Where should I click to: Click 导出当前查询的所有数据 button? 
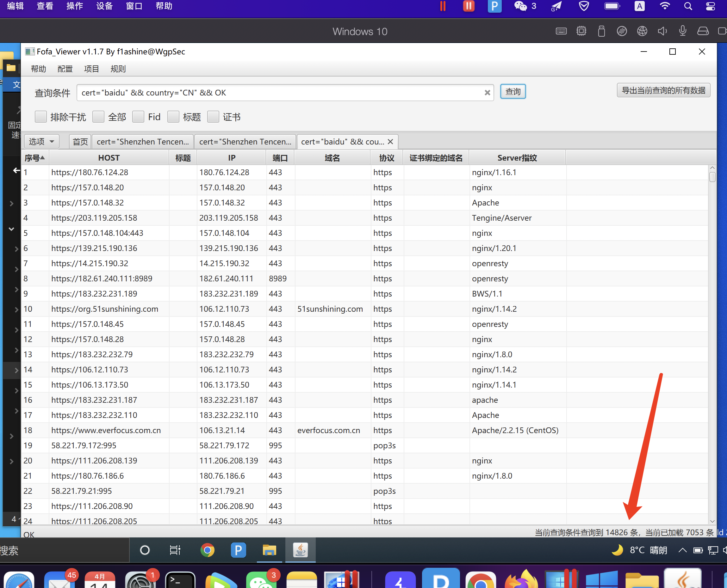coord(663,90)
